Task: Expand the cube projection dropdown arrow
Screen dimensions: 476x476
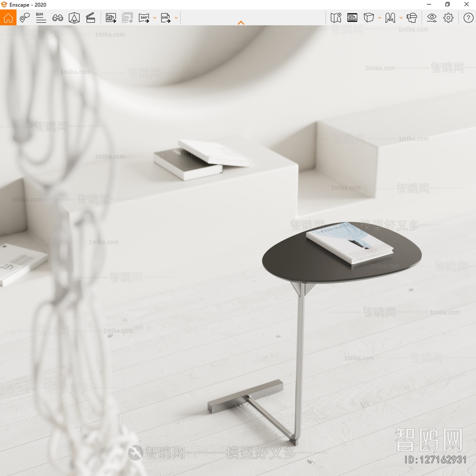Action: 379,18
